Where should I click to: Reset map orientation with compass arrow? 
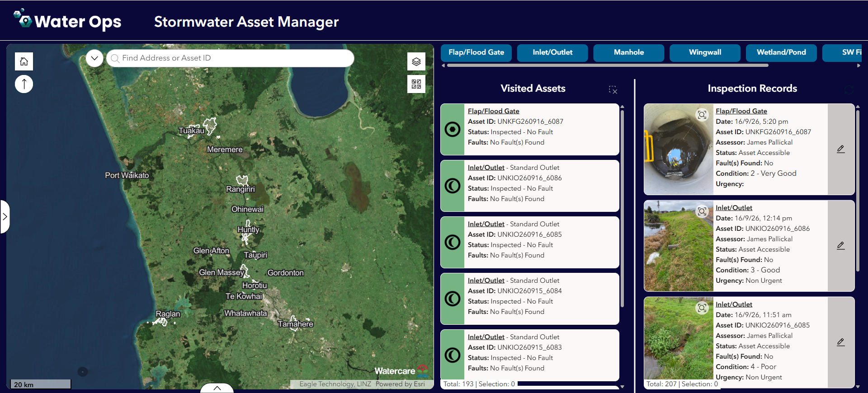[x=24, y=84]
